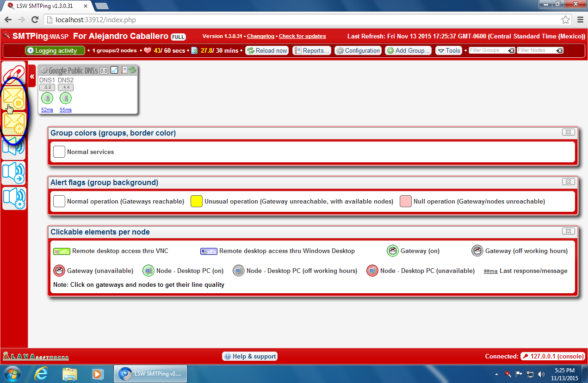
Task: Click the Normal services white swatch
Action: [59, 152]
